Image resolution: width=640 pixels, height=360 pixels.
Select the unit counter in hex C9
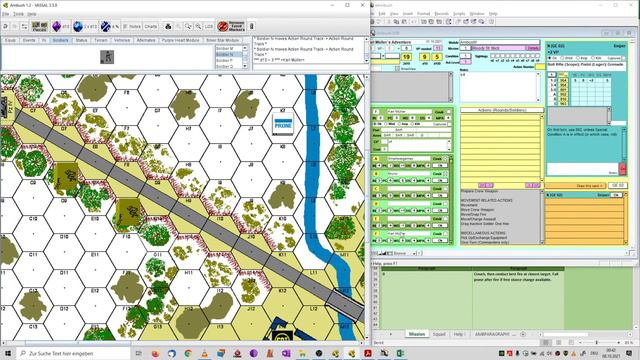click(x=67, y=176)
